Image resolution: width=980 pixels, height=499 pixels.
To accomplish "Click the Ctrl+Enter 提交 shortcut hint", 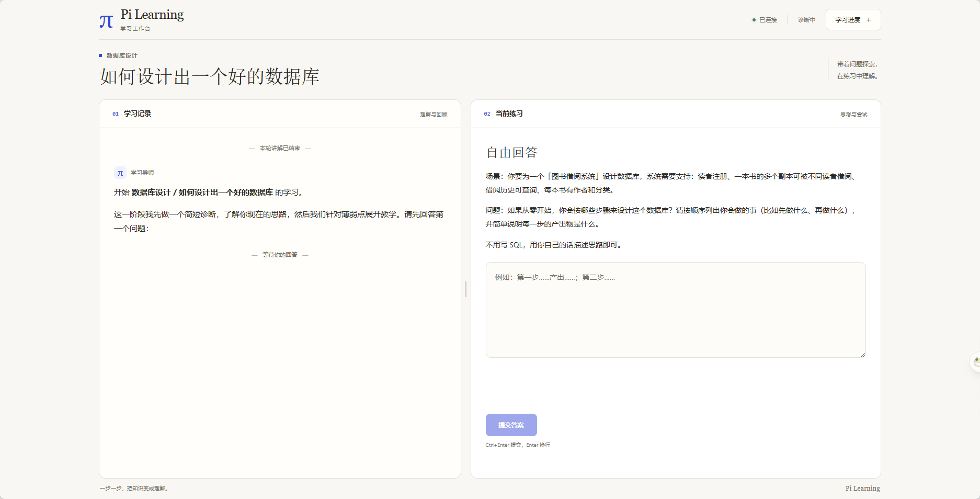I will (x=518, y=445).
